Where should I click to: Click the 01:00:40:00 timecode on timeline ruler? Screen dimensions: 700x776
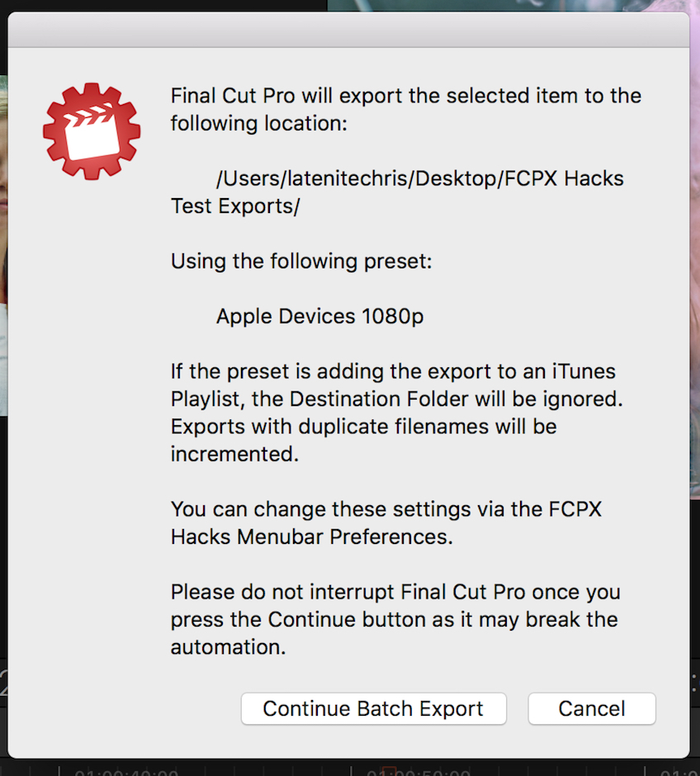pyautogui.click(x=125, y=773)
